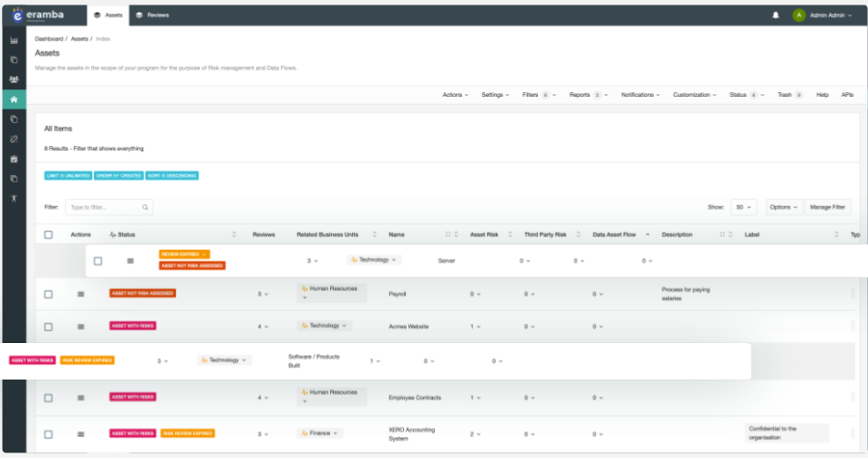This screenshot has height=458, width=868.
Task: Go to the Assets breadcrumb link
Action: click(x=79, y=38)
